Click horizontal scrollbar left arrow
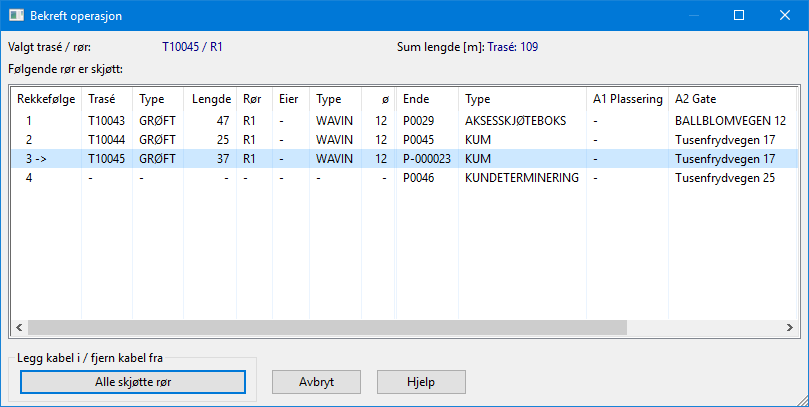809x407 pixels. (x=19, y=327)
